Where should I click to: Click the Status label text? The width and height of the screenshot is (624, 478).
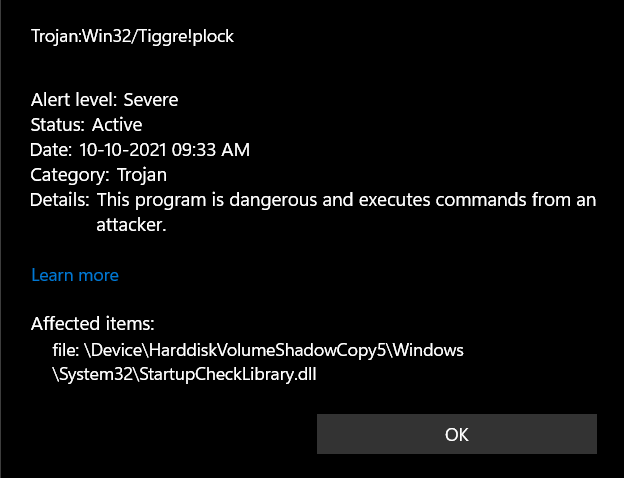(x=58, y=125)
